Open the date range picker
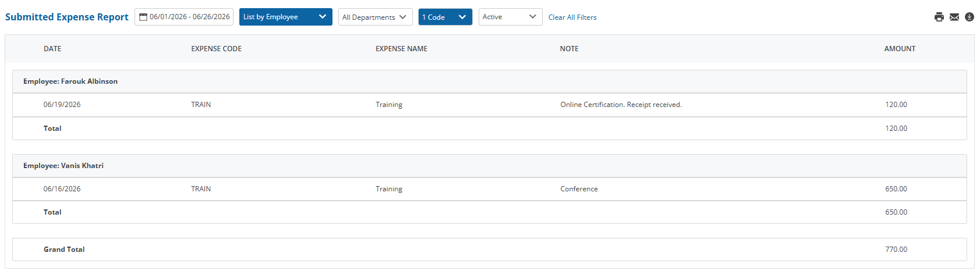 tap(184, 17)
